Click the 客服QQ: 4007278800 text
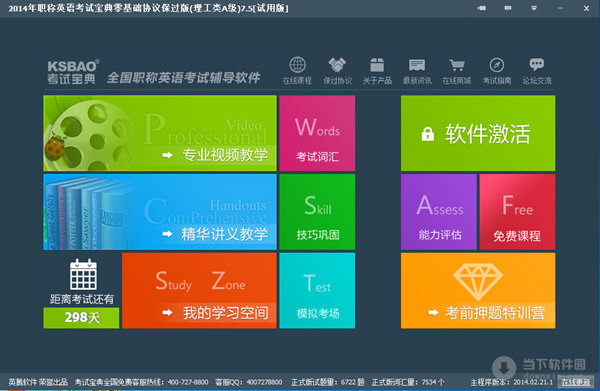This screenshot has height=391, width=600. 249,382
